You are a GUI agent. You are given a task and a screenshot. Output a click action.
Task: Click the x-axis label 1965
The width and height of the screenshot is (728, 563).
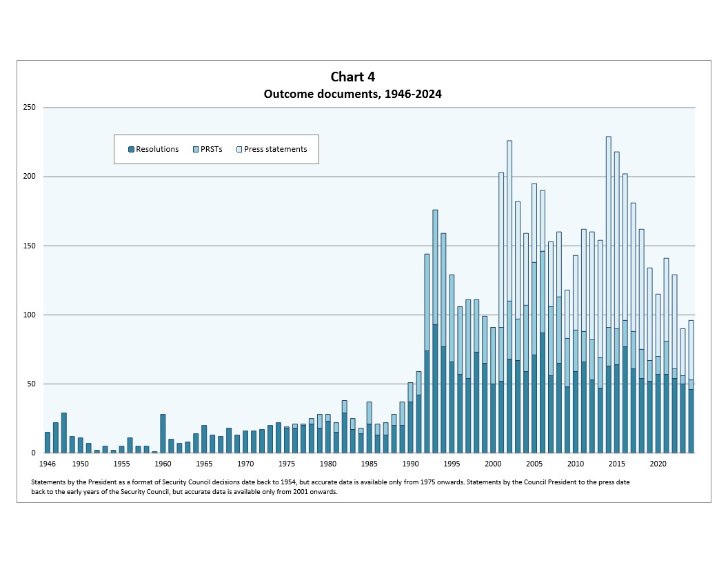point(204,464)
